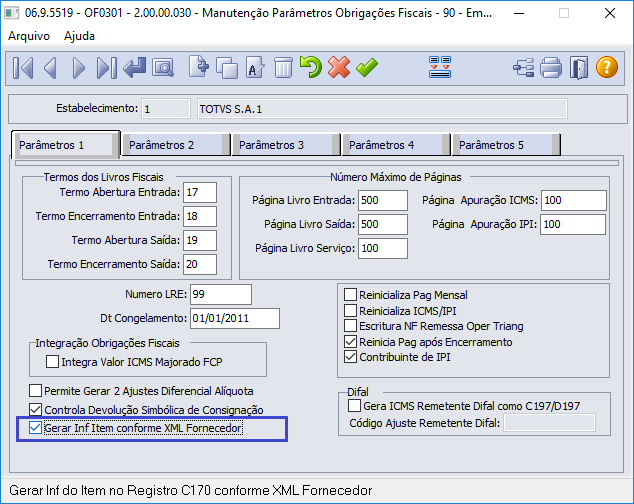This screenshot has width=634, height=504.
Task: Click the Numero LRE field
Action: tap(221, 294)
